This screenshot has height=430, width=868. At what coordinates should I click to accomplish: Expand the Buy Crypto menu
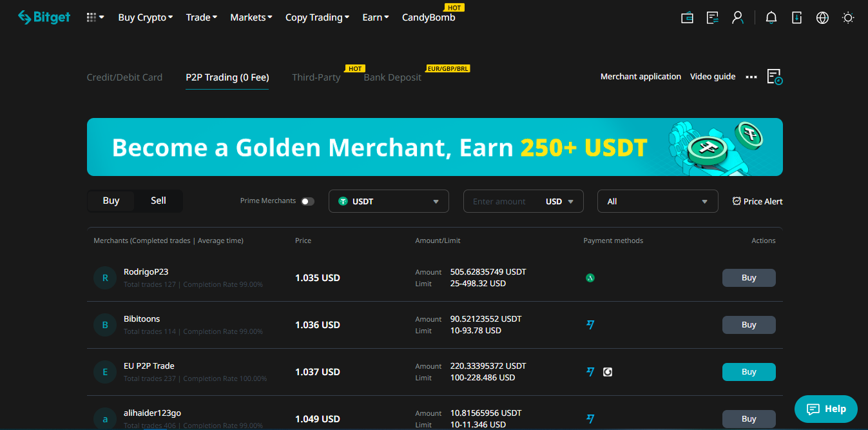point(146,17)
